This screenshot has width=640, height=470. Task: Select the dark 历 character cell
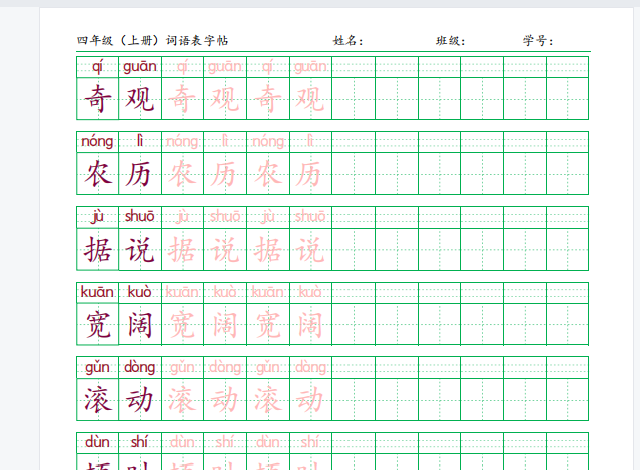tap(140, 173)
